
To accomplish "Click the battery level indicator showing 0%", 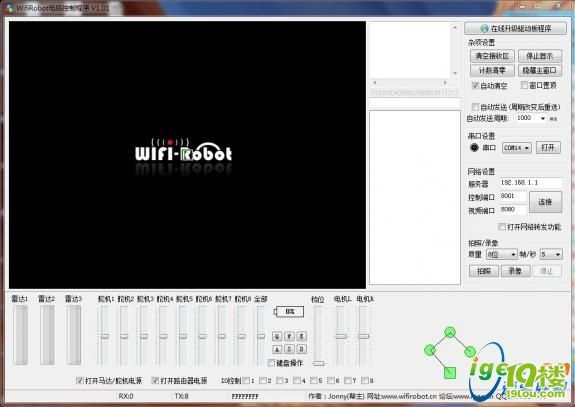I will [289, 311].
